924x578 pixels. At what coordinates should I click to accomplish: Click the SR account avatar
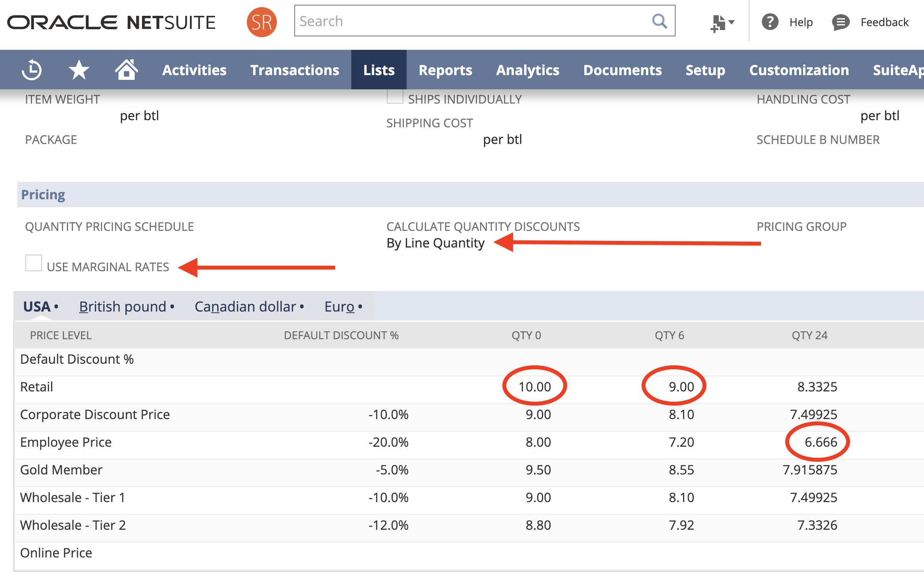[x=261, y=22]
